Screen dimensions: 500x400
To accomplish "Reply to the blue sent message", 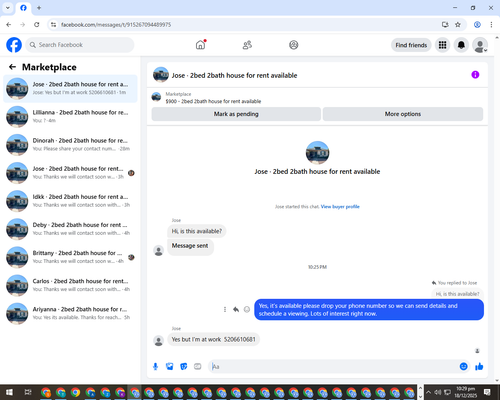I will click(x=236, y=310).
